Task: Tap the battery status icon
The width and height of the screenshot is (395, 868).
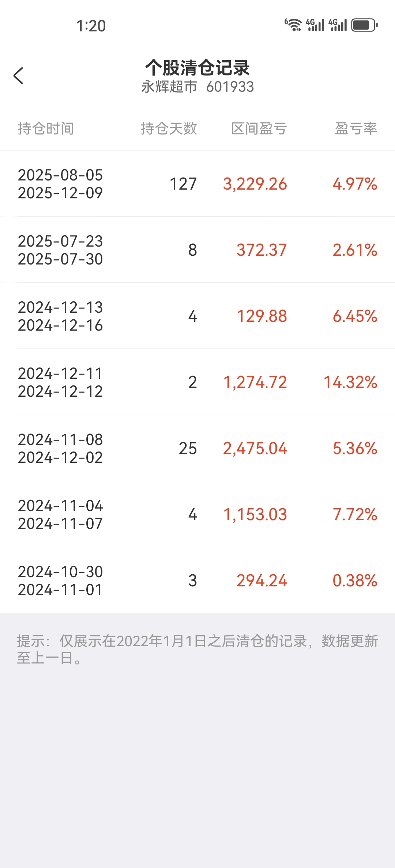Action: (x=364, y=25)
